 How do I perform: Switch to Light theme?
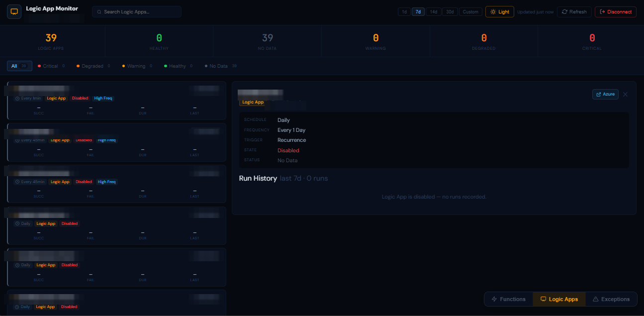500,12
